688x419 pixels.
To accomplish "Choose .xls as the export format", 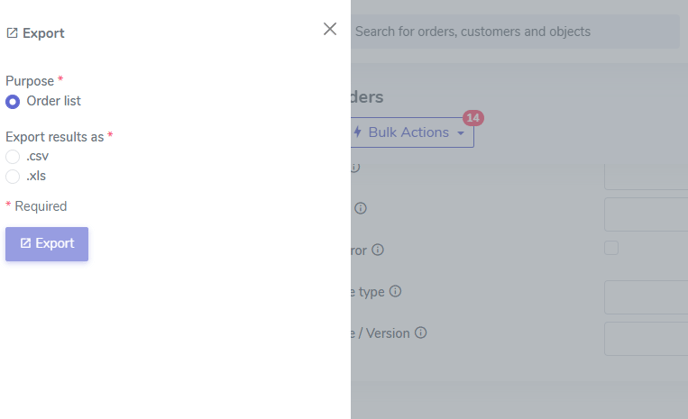I will point(13,176).
